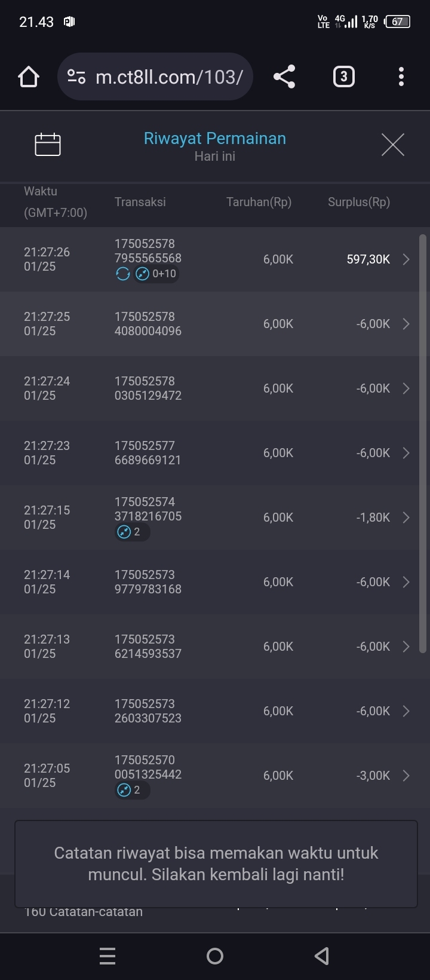
Task: Tap the m.ct8ll.com address bar
Action: [169, 76]
